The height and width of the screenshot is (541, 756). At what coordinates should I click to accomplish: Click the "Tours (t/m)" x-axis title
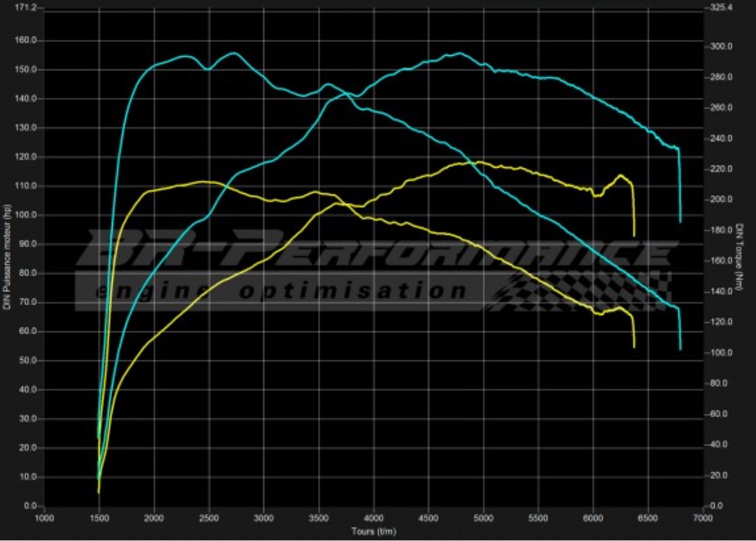pyautogui.click(x=374, y=531)
